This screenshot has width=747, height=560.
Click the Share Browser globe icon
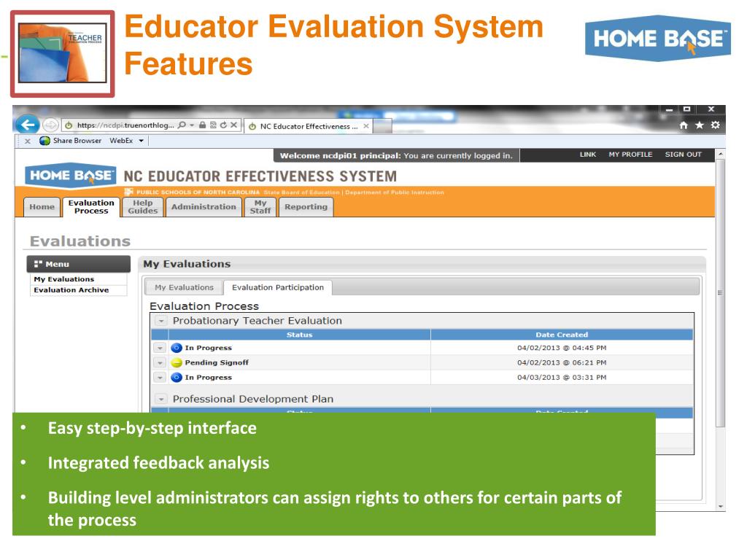tap(44, 141)
